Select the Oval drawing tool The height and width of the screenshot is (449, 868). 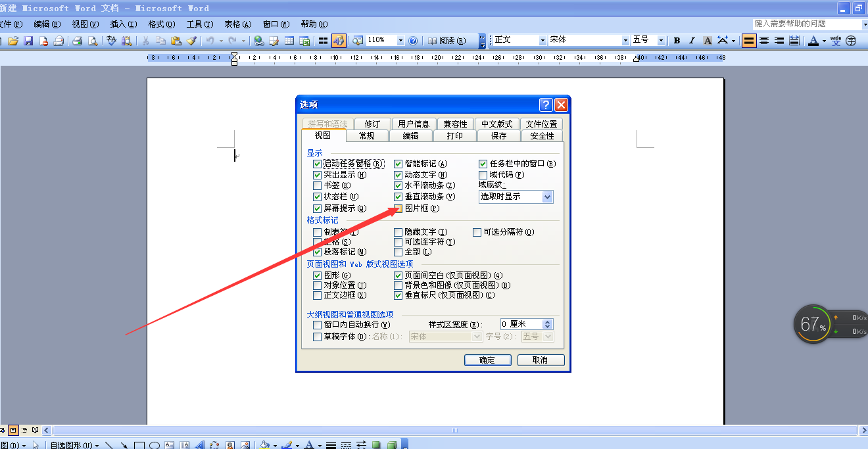coord(155,445)
